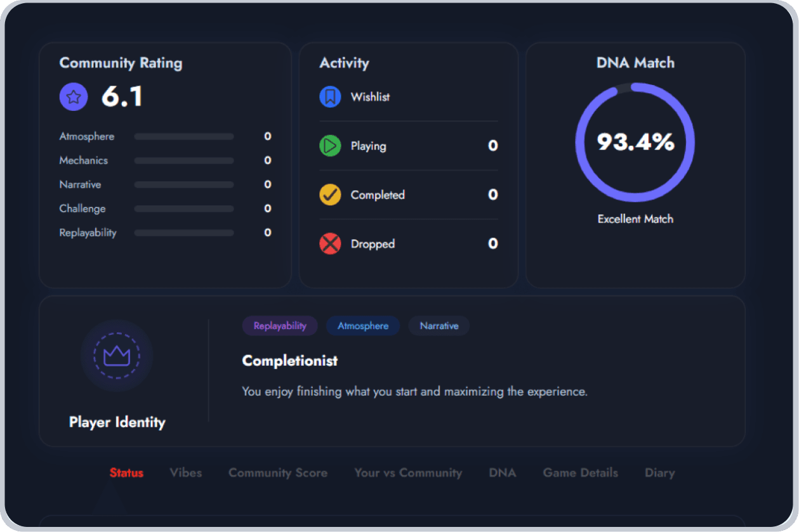Click the 'Completionist' title
The height and width of the screenshot is (532, 799).
coord(290,361)
